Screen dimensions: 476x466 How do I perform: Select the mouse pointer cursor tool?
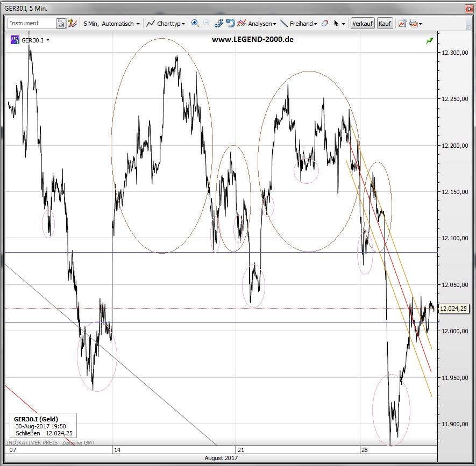coord(336,23)
